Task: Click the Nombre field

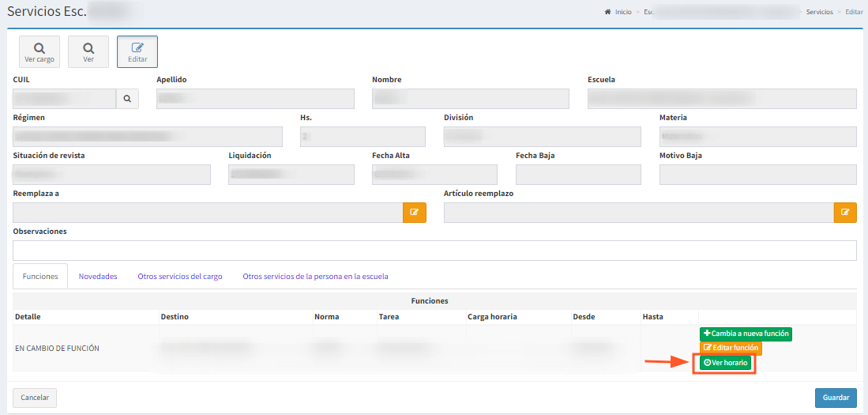Action: [x=471, y=99]
